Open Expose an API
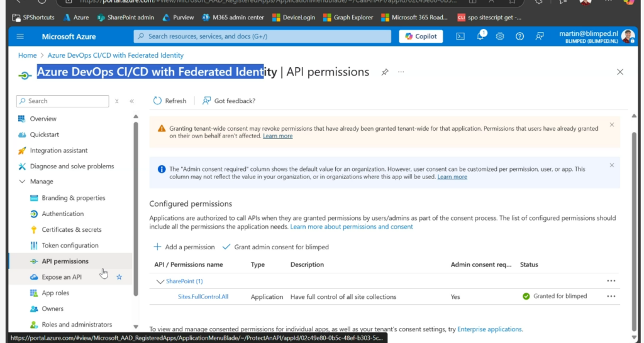This screenshot has width=644, height=343. (62, 277)
